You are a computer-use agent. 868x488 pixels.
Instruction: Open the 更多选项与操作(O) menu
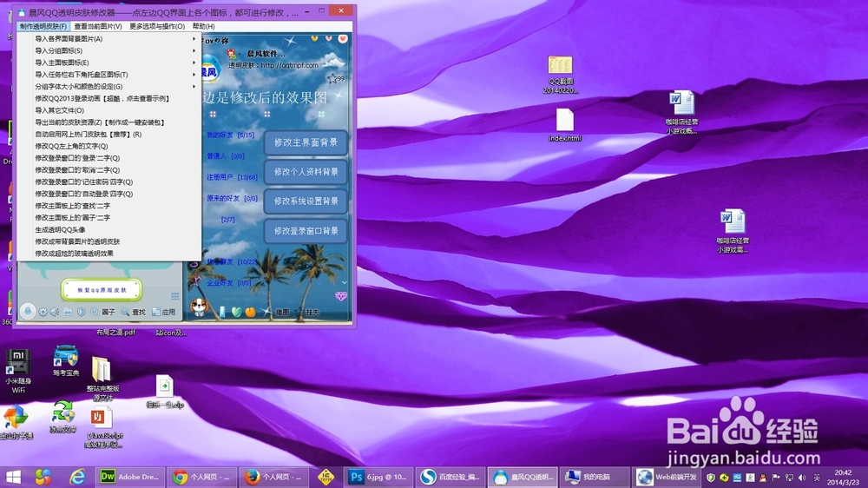[x=157, y=26]
